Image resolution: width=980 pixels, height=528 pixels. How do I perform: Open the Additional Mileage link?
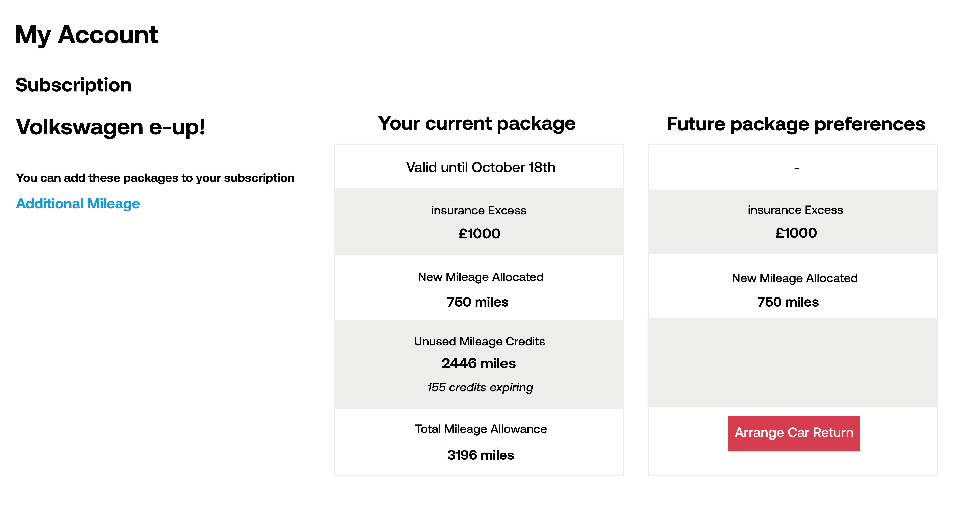pos(78,204)
